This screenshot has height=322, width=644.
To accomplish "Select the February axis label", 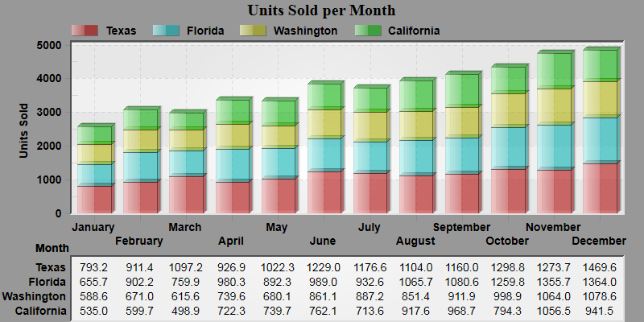I will coord(138,241).
